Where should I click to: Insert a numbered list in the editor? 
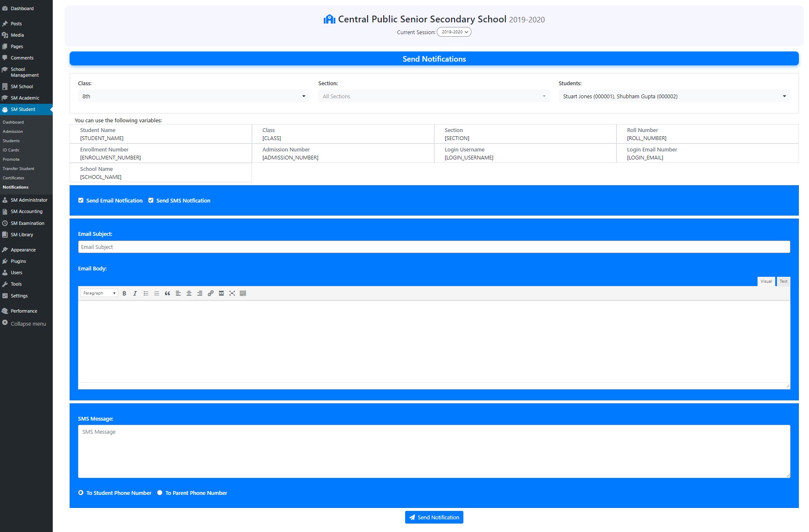[157, 293]
